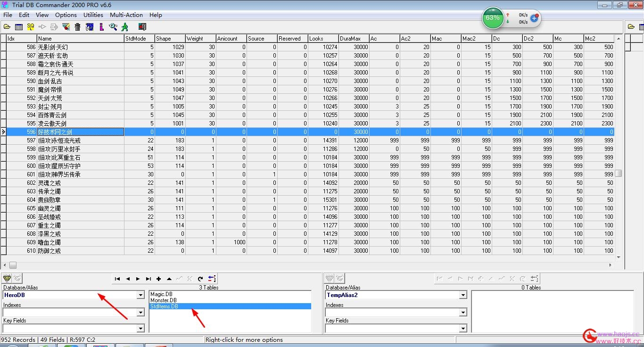Open the Help menu

[156, 15]
